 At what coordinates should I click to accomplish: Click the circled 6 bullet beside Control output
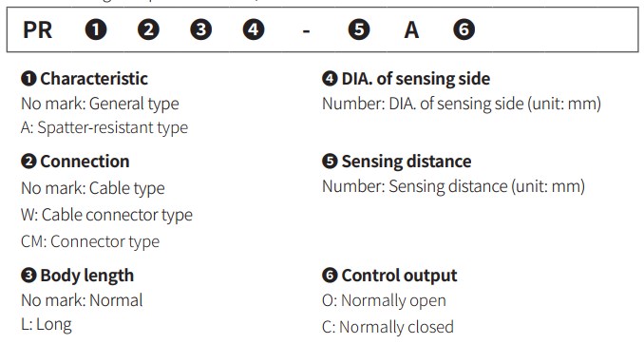coord(330,276)
